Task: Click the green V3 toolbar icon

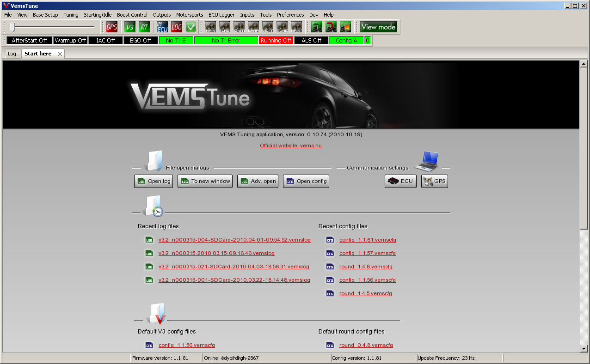Action: click(130, 27)
